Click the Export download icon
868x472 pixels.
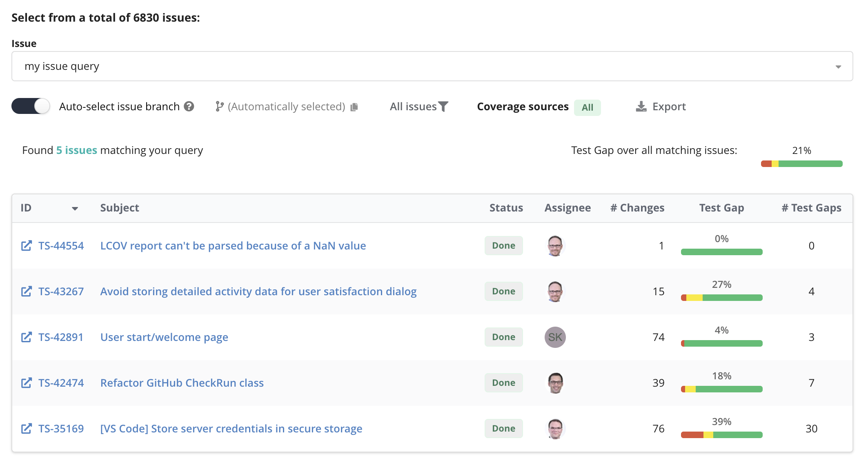click(x=641, y=106)
